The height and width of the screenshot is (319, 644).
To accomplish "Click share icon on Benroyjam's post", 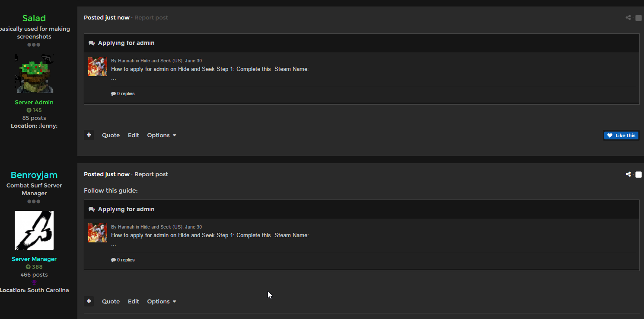I will click(628, 174).
